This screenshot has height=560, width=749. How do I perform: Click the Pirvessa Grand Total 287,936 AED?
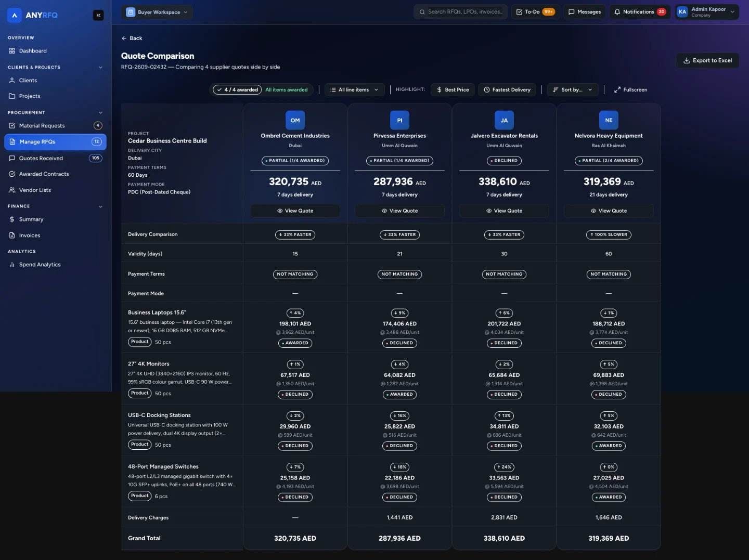[399, 539]
